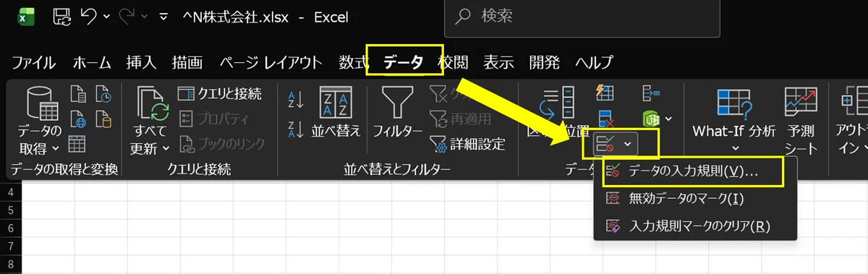Switch to the 表示 tab
This screenshot has width=868, height=274.
coord(498,62)
